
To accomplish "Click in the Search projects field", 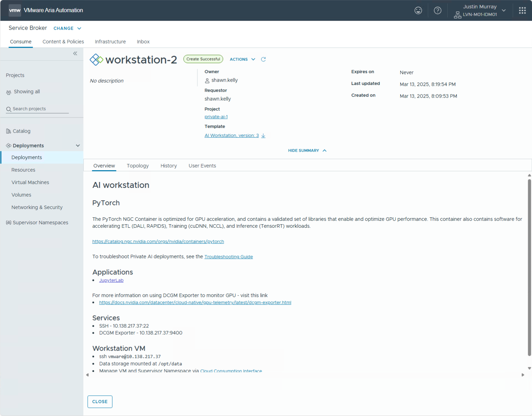I will [40, 109].
